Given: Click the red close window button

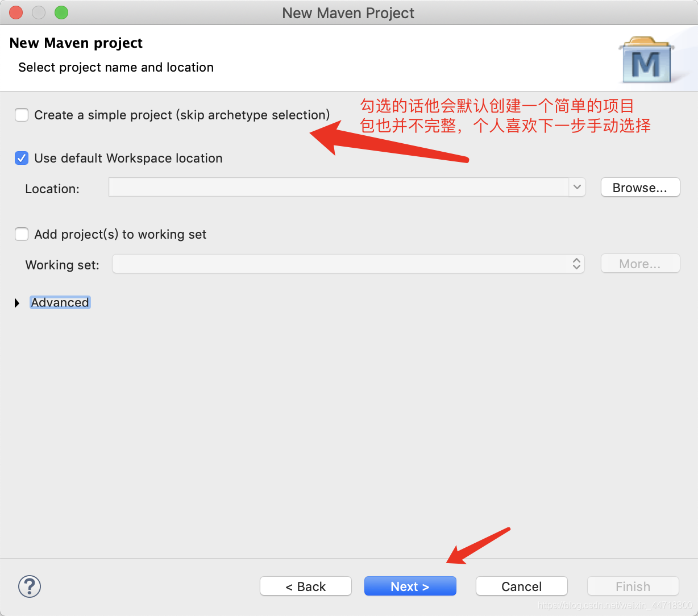Looking at the screenshot, I should pyautogui.click(x=16, y=13).
